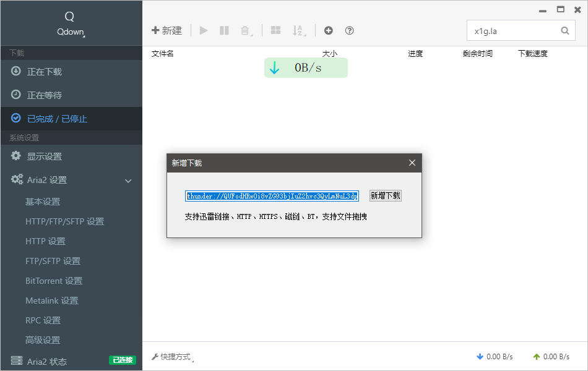Select 已完成 / 已停止 list
The width and height of the screenshot is (588, 371).
tap(71, 119)
